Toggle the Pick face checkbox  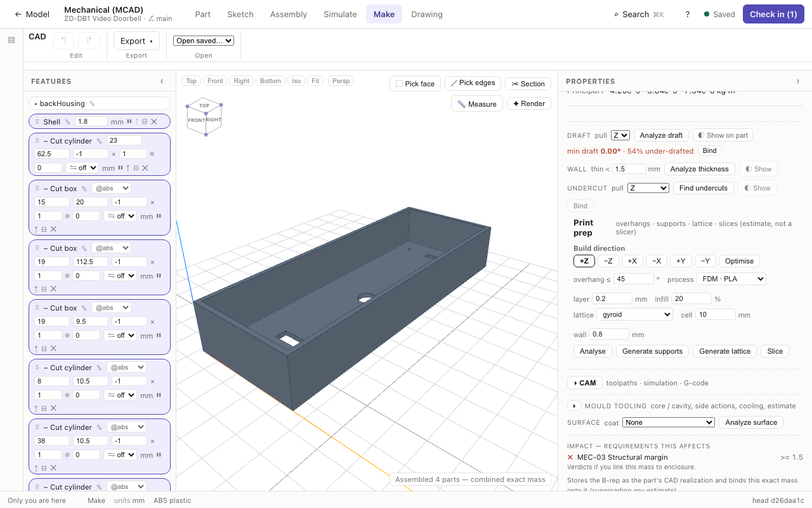tap(416, 84)
